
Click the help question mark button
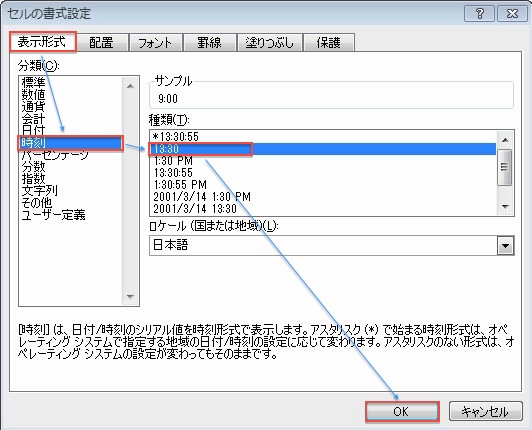479,14
